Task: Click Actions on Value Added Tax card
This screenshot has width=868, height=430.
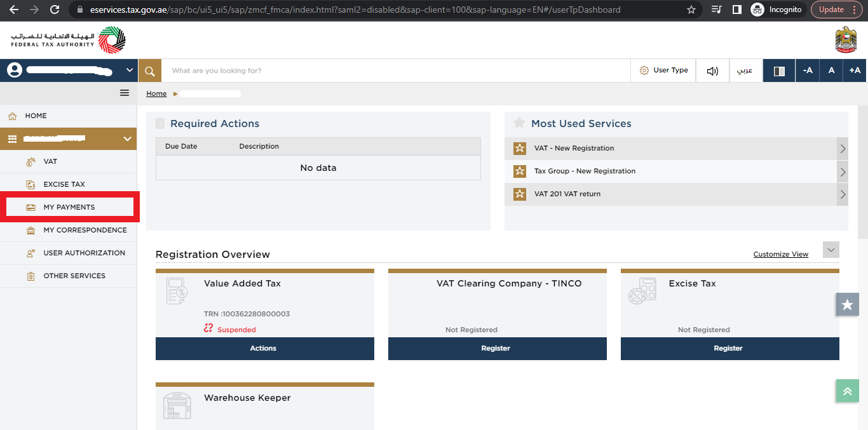Action: coord(265,348)
